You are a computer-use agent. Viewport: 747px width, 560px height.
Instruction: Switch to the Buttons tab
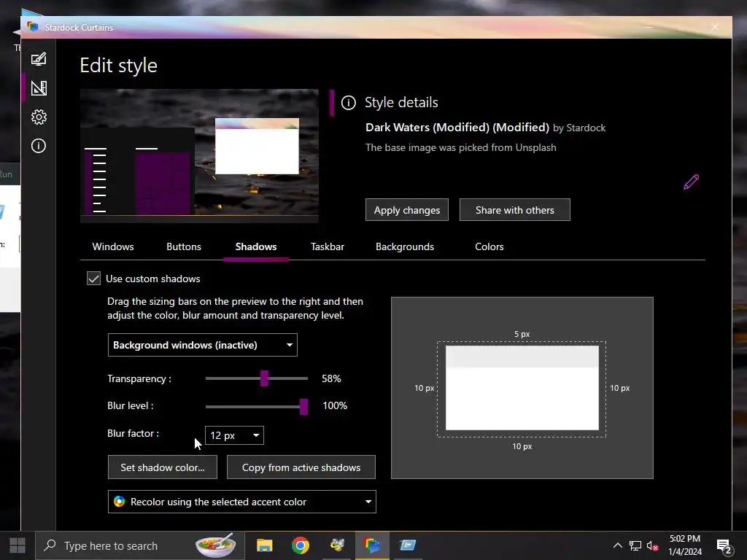coord(184,246)
